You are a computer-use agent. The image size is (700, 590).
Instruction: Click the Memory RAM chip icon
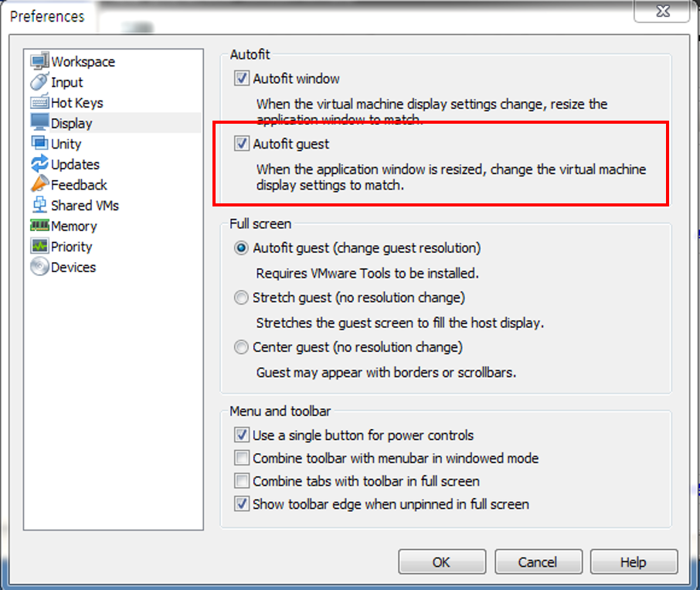click(x=39, y=225)
